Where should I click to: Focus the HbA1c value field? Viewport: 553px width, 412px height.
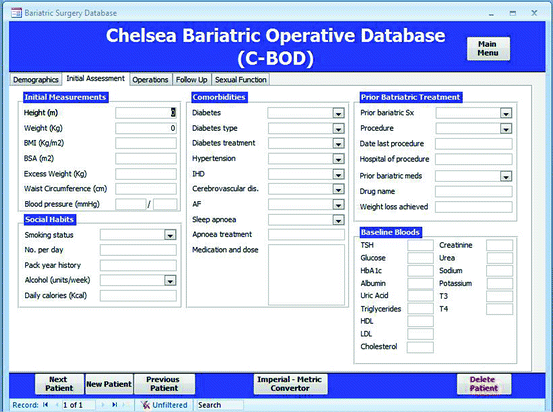point(420,271)
